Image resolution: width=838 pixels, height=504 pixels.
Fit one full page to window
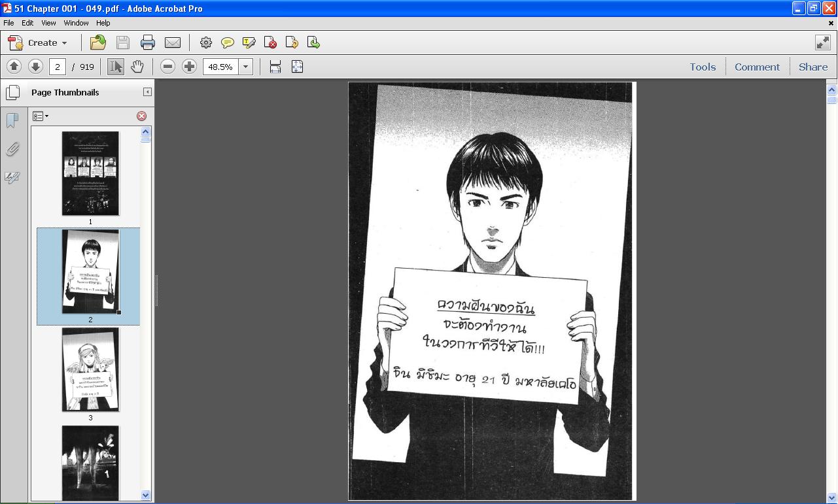297,67
